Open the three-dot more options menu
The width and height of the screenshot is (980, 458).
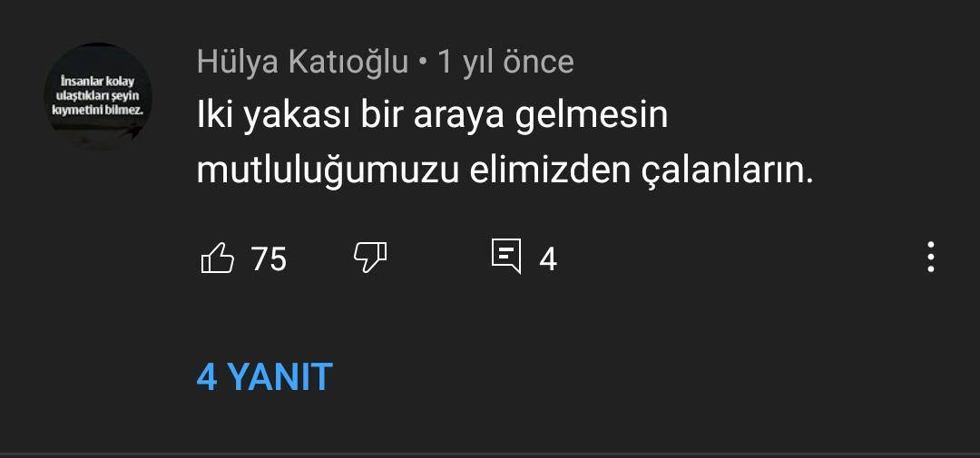click(x=931, y=257)
